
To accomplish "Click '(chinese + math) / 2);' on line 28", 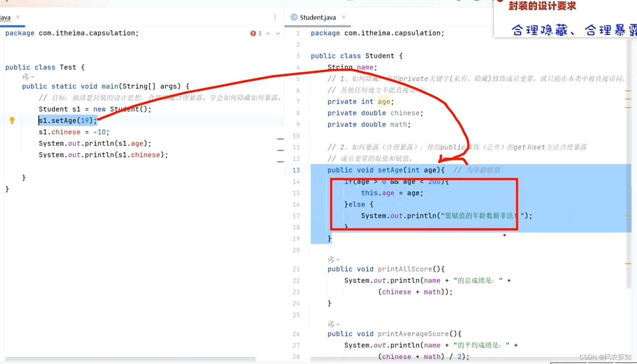I will pyautogui.click(x=424, y=357).
